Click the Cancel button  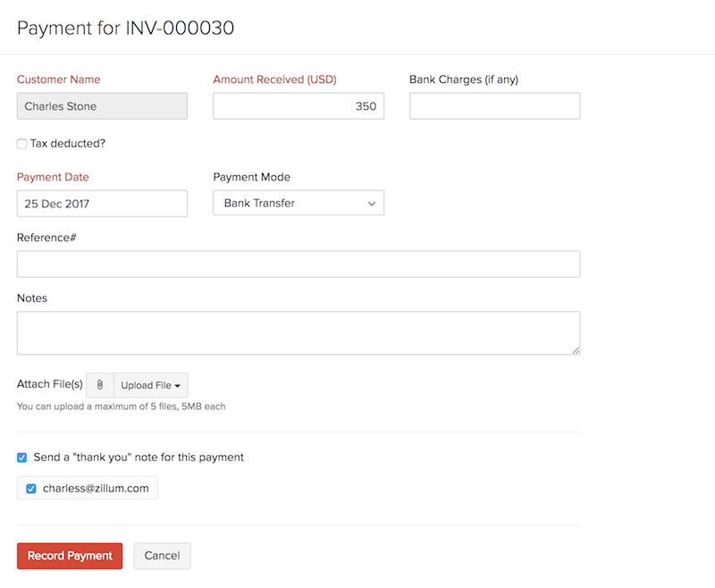tap(162, 555)
